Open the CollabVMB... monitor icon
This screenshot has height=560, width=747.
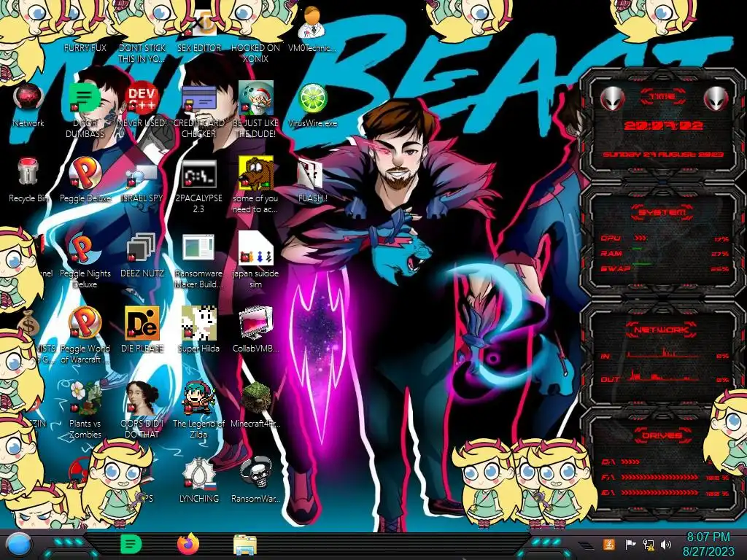point(255,330)
